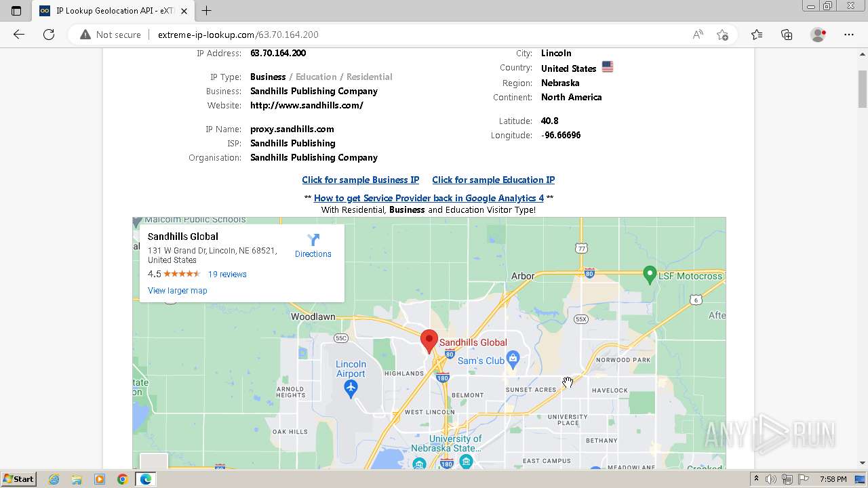View the Not secure site information

coord(111,35)
